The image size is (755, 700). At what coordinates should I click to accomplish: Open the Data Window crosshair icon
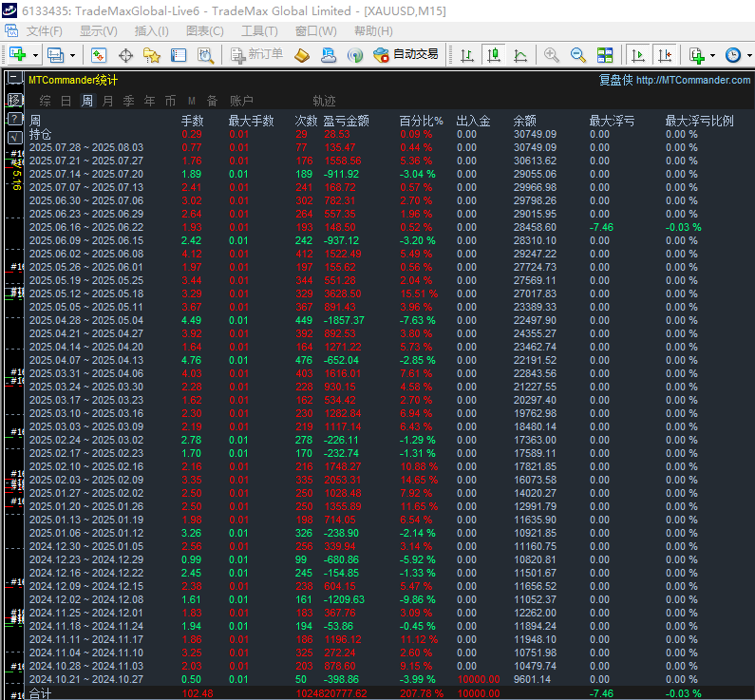pyautogui.click(x=125, y=55)
